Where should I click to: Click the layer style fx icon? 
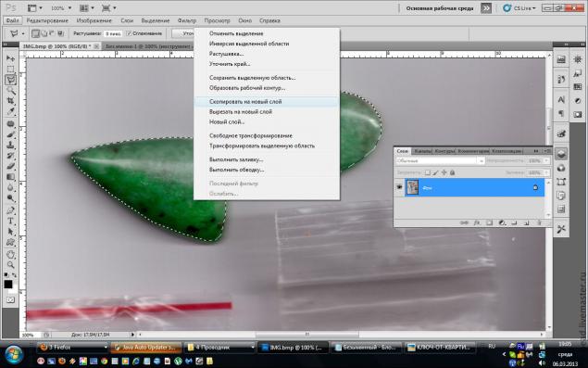point(477,222)
